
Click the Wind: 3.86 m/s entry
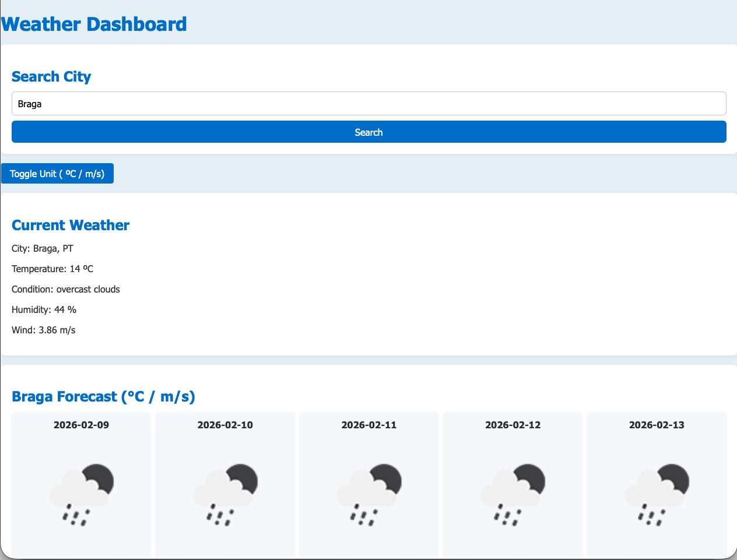pos(43,330)
